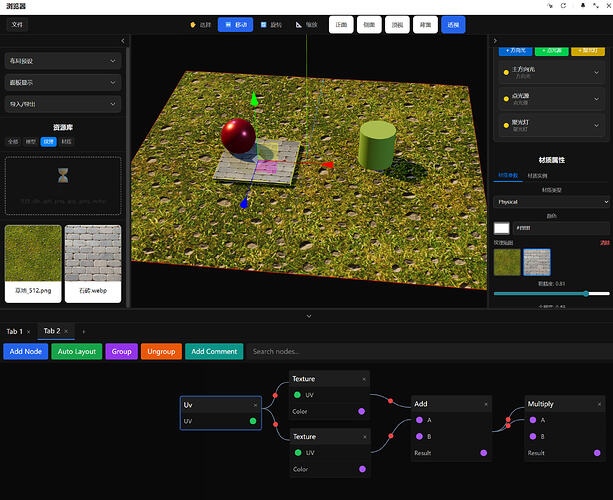Toggle point light yellow dot
613x500 pixels.
506,99
